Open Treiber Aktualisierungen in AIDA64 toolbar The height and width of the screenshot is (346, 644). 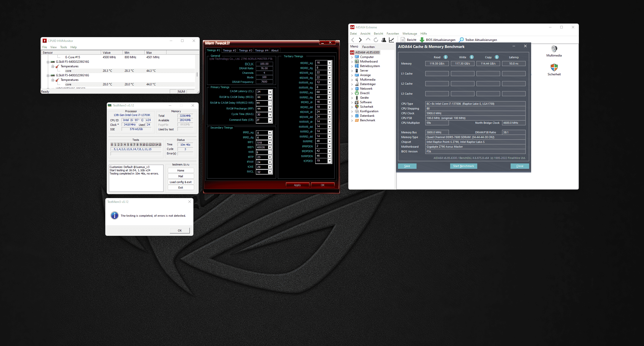(x=478, y=40)
